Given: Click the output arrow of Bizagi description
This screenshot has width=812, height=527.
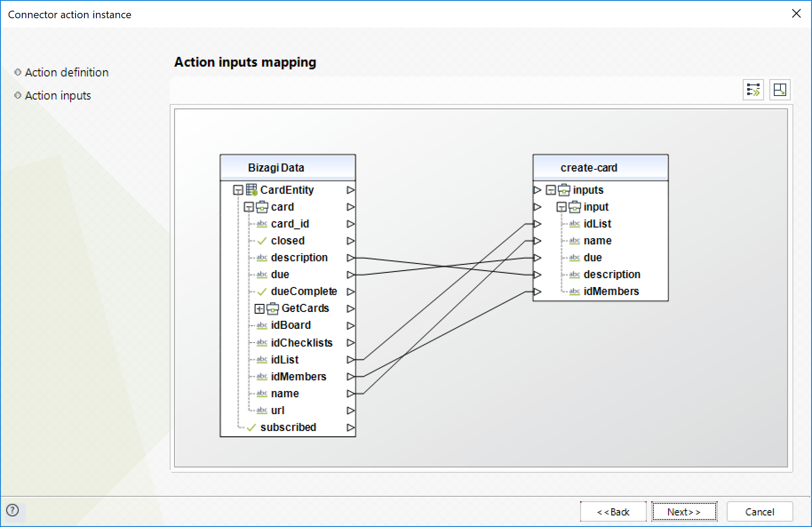Looking at the screenshot, I should (350, 257).
